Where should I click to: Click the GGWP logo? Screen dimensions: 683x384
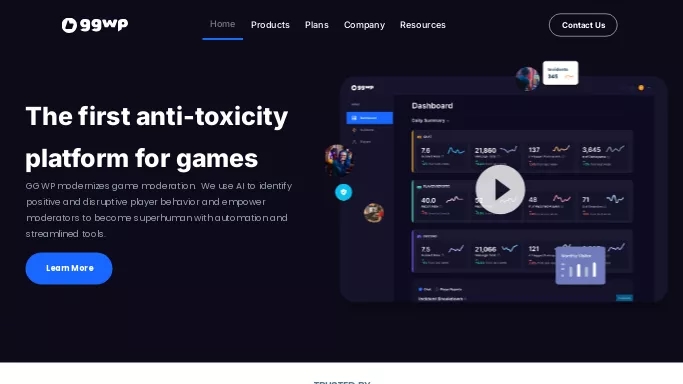click(x=95, y=25)
